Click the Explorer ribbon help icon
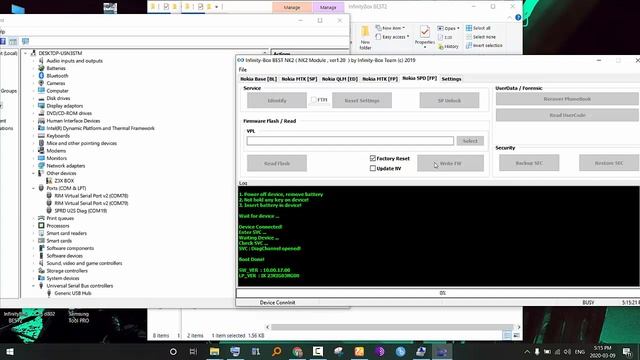Screen dimensions: 640x360 pos(518,18)
